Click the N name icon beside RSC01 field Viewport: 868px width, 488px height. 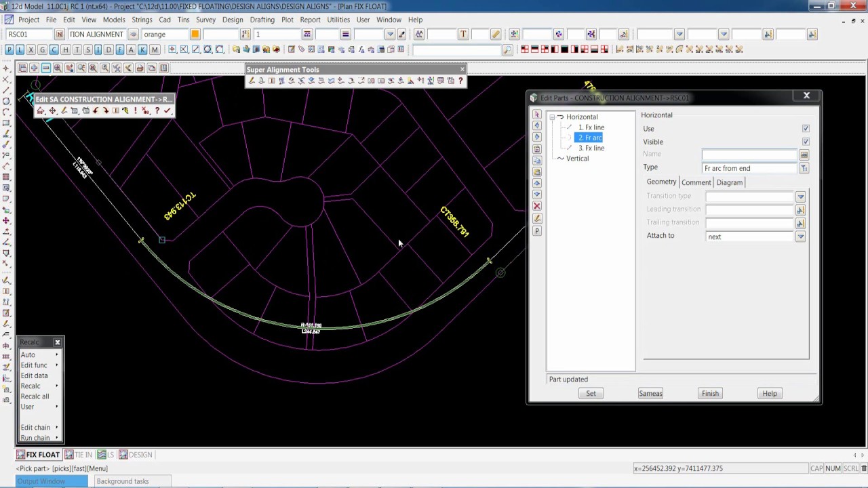tap(60, 34)
